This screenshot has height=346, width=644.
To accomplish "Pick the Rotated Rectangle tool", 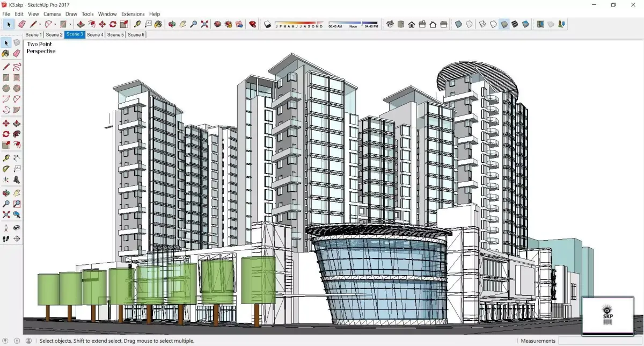I will (x=17, y=77).
